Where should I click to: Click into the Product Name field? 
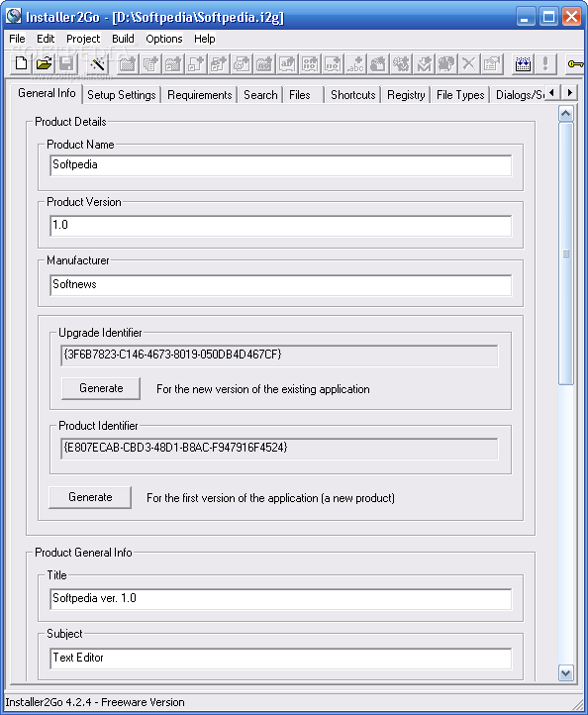click(280, 165)
